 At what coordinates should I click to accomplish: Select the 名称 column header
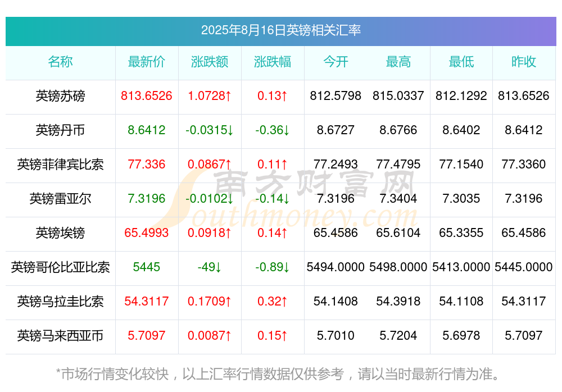coord(60,62)
